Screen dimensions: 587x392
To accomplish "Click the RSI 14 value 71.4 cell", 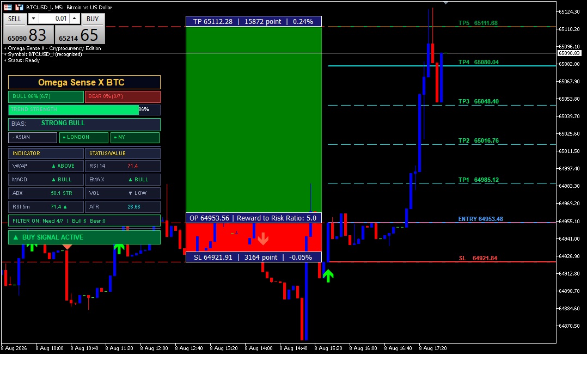I will pos(123,166).
